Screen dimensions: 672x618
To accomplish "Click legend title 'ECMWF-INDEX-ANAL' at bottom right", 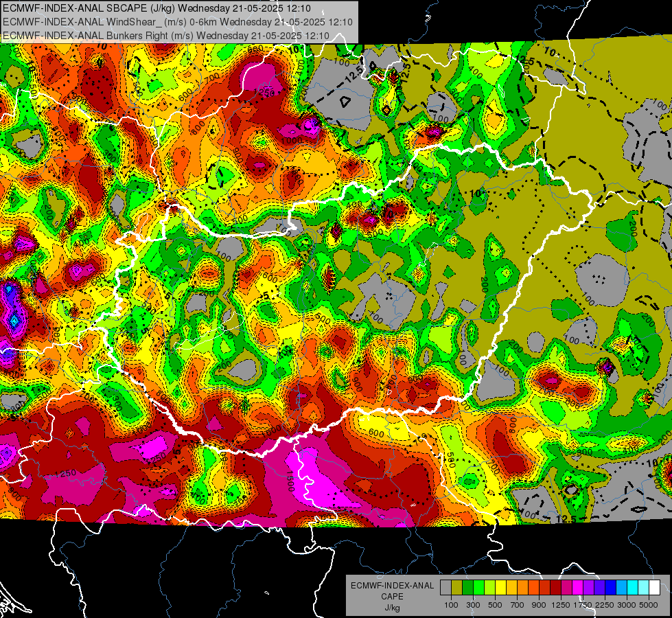I will pyautogui.click(x=392, y=586).
